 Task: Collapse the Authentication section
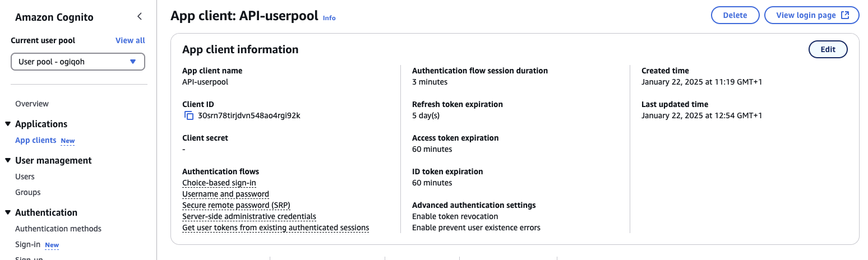tap(8, 212)
